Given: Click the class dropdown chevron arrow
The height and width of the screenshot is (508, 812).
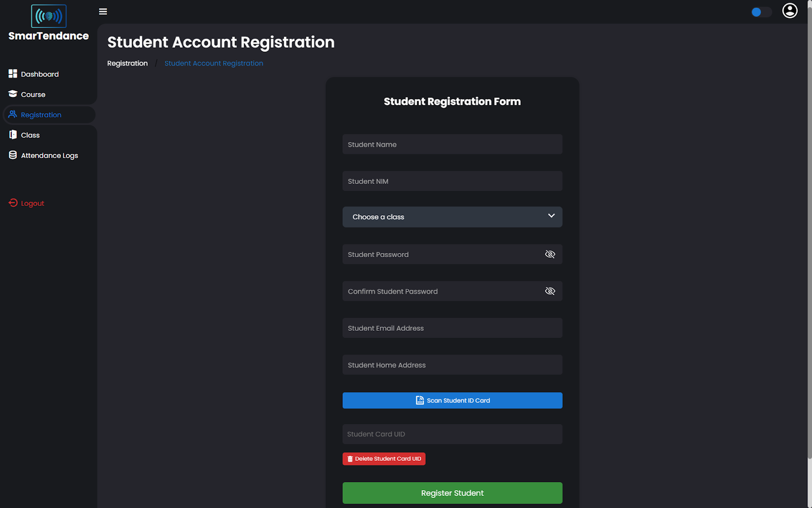Looking at the screenshot, I should coord(551,216).
